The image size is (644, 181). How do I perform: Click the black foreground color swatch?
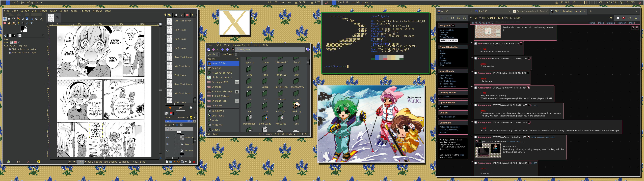coord(22,28)
